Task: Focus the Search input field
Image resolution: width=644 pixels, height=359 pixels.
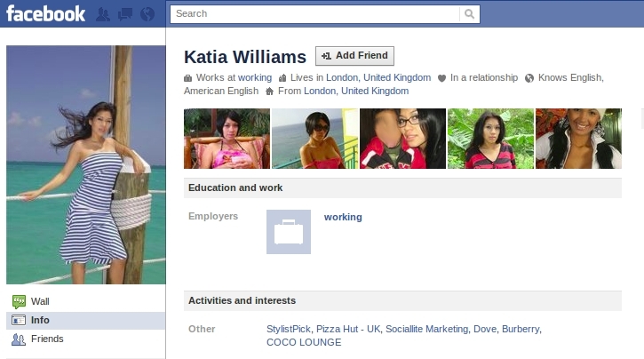Action: pos(314,14)
